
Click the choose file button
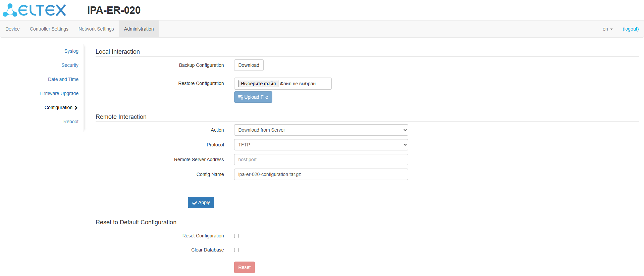click(x=258, y=84)
